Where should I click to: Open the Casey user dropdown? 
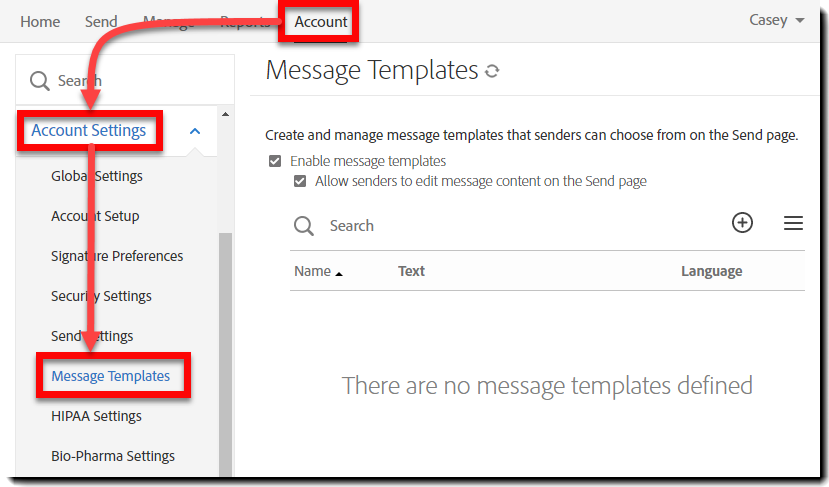776,21
